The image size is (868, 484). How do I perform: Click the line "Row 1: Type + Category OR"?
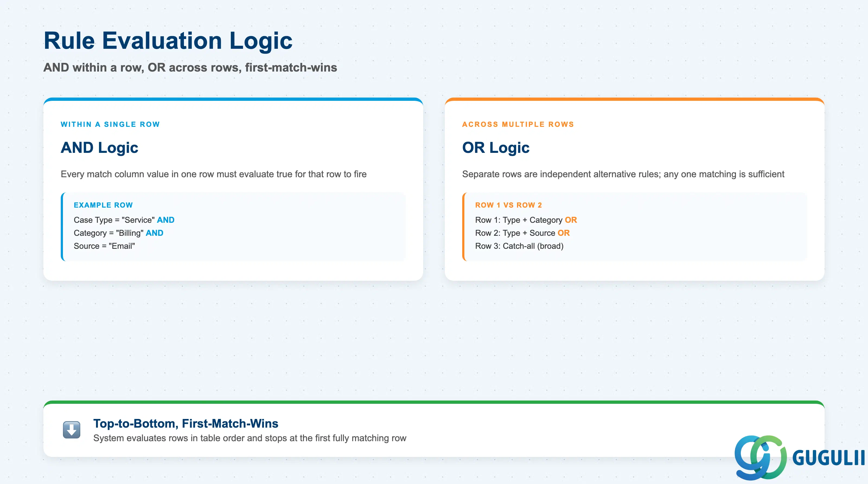pos(526,220)
